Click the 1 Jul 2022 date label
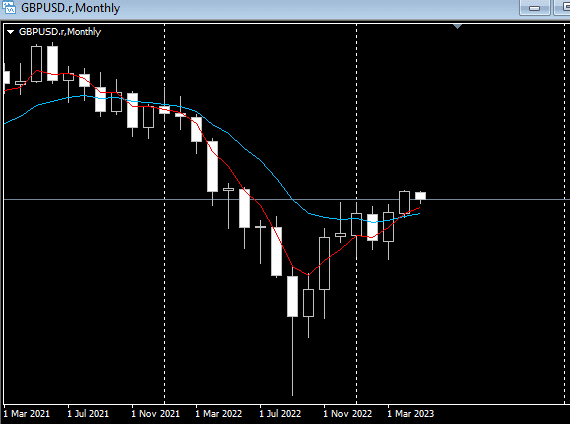 pos(280,413)
